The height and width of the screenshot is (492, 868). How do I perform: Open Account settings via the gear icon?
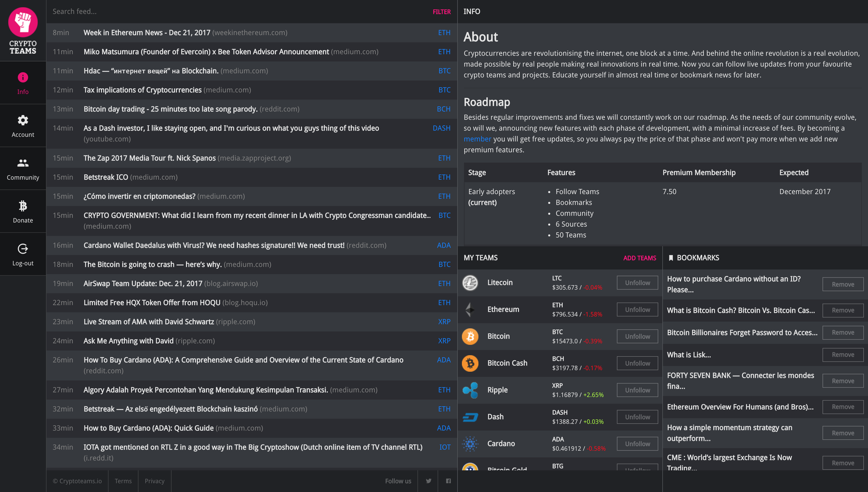[x=23, y=120]
